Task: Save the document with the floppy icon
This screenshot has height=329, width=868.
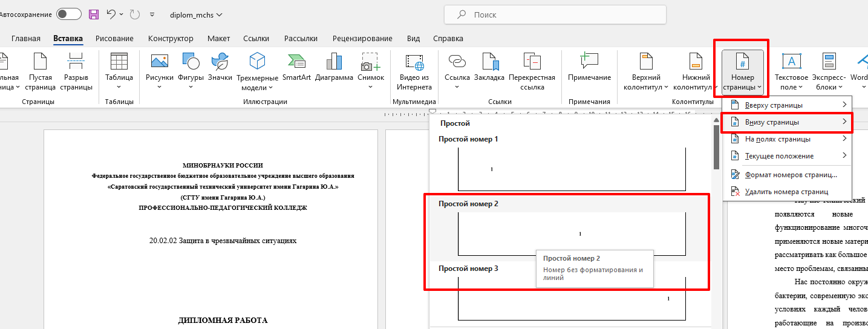Action: point(94,14)
